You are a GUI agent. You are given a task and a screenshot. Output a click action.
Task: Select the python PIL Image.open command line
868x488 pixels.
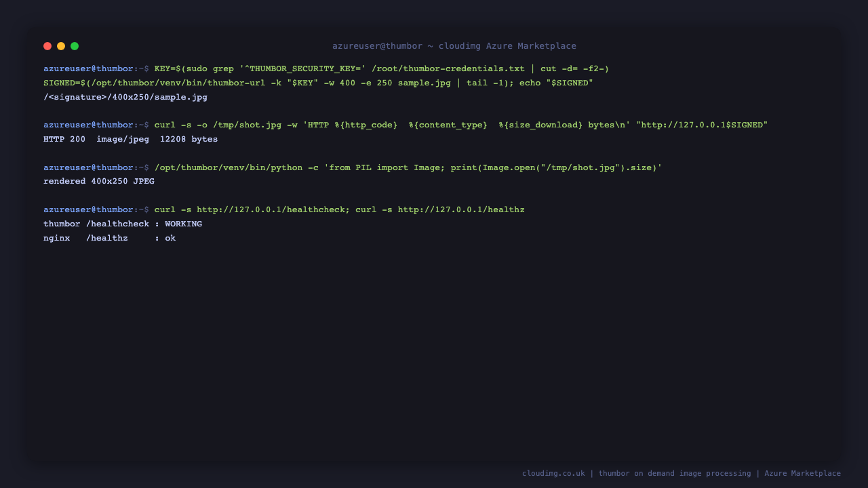point(408,167)
